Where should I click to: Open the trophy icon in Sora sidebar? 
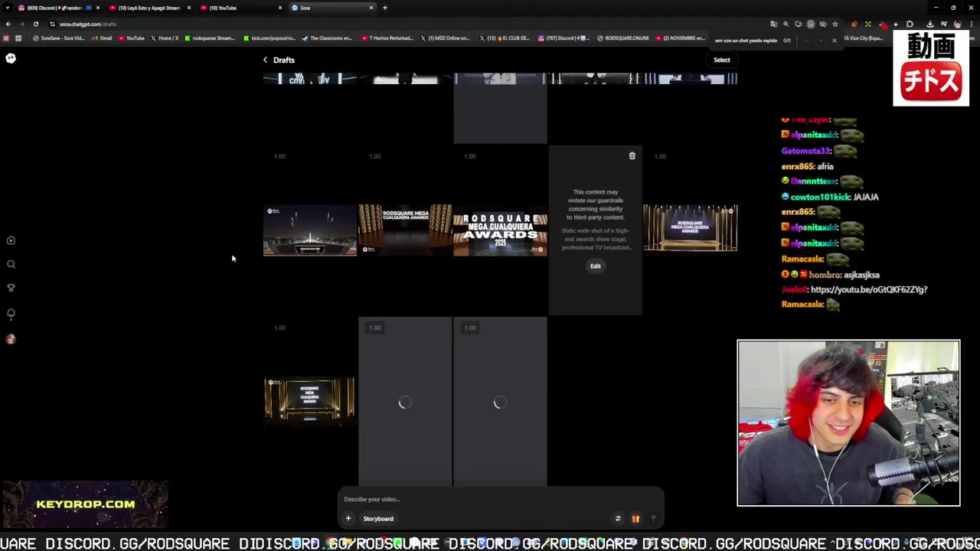(11, 288)
